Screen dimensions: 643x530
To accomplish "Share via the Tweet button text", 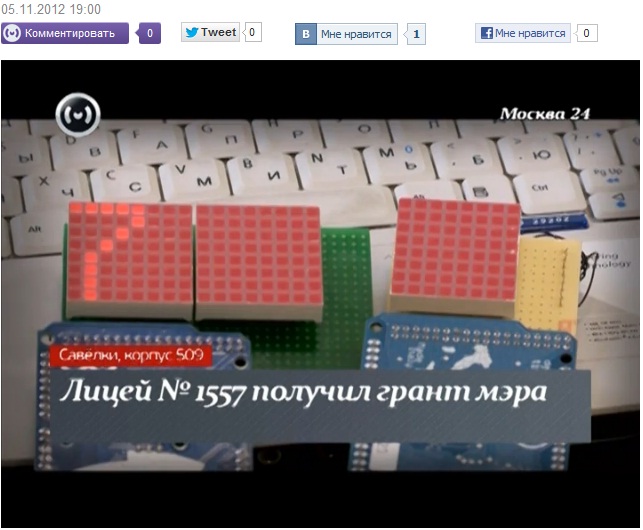I will pyautogui.click(x=218, y=32).
